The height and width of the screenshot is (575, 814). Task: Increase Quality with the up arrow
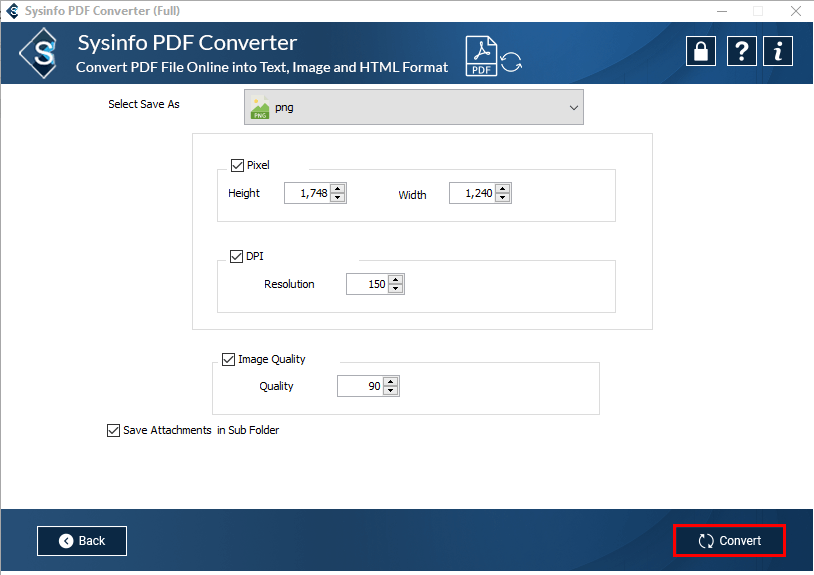click(390, 382)
